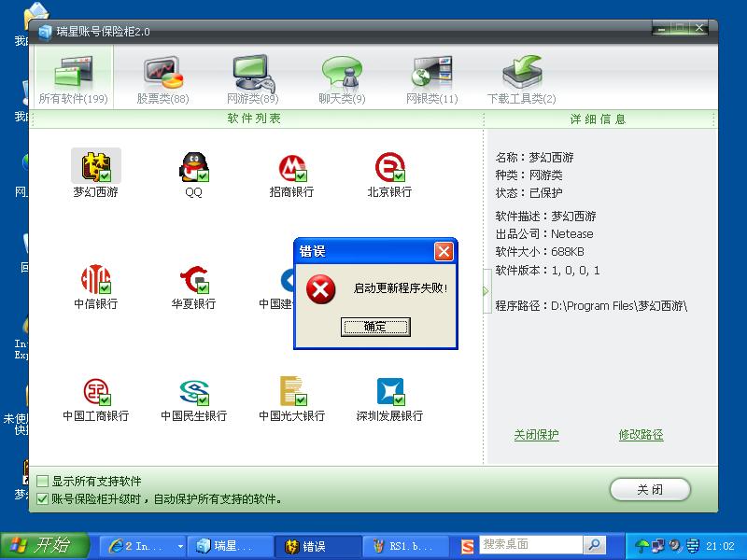Switch to the 瑞星 taskbar window
747x560 pixels.
231,546
